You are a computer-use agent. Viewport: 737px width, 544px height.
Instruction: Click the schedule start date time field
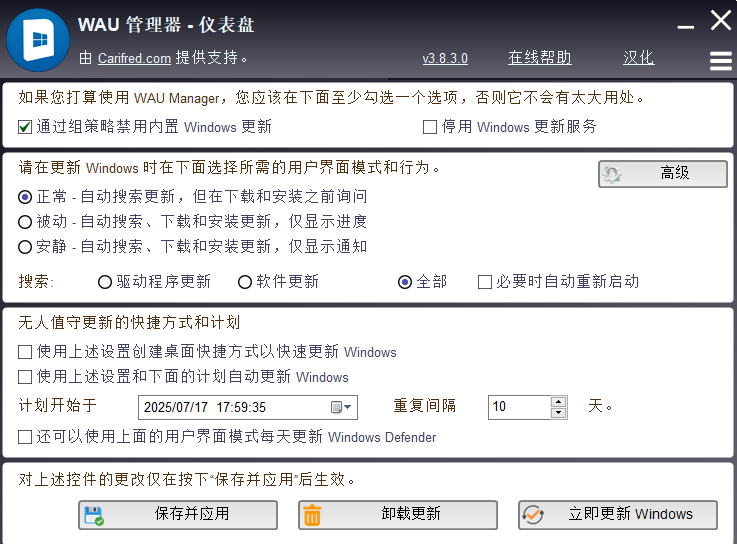coord(248,407)
